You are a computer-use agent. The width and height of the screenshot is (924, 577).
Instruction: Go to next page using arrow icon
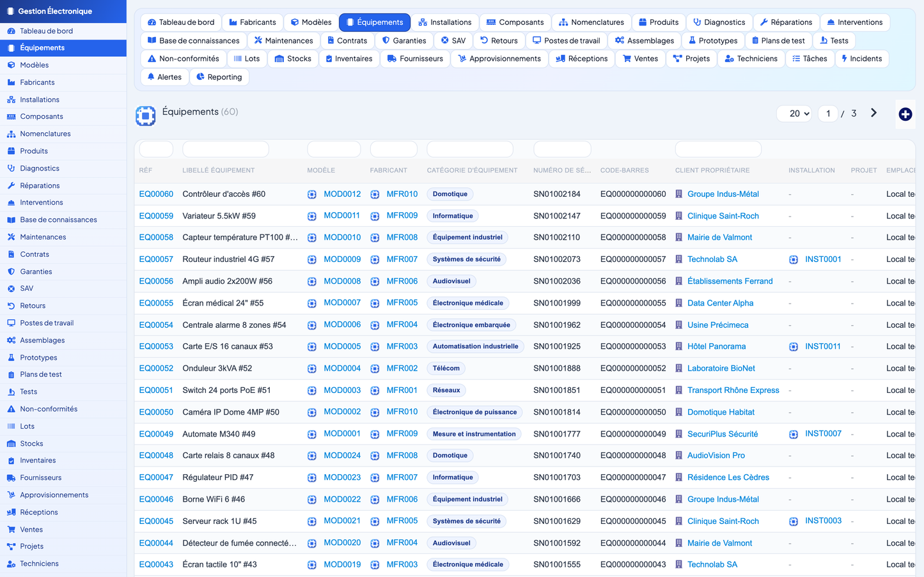click(873, 113)
